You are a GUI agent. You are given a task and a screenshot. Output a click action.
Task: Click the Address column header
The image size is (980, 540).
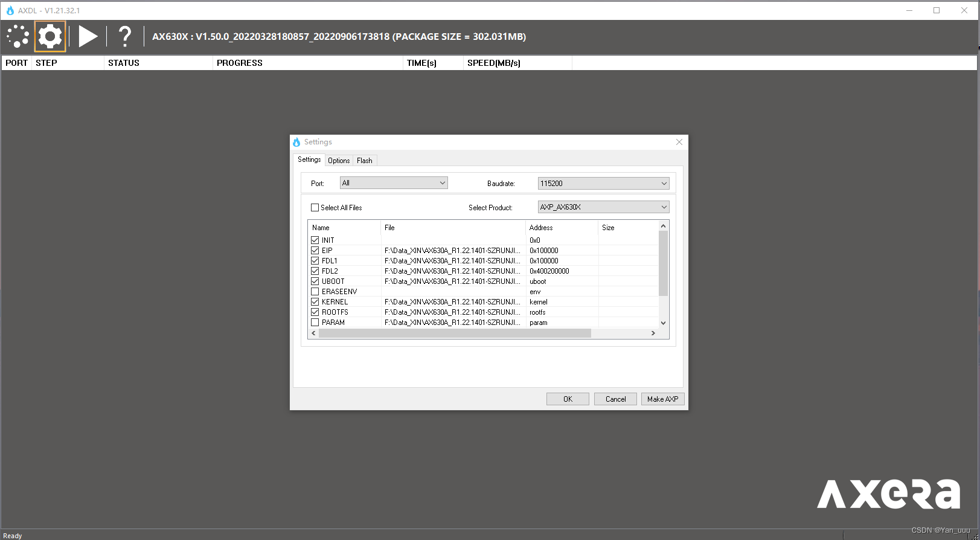[562, 228]
